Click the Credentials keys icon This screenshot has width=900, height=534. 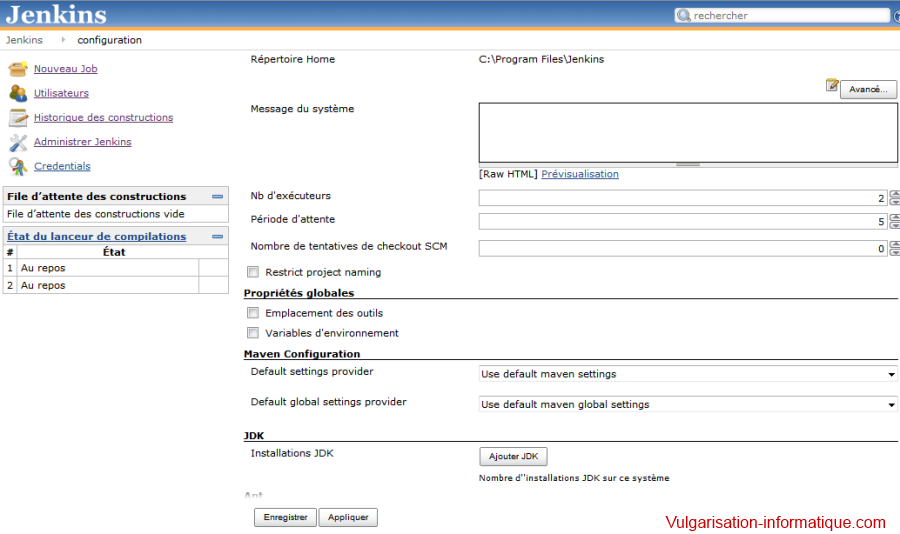18,167
